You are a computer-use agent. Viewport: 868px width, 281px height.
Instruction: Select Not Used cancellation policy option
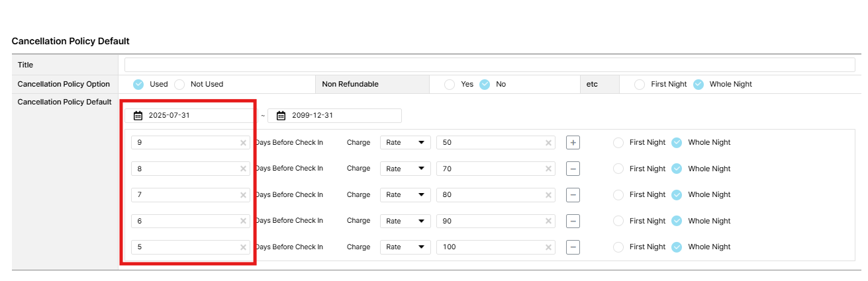[x=179, y=85]
